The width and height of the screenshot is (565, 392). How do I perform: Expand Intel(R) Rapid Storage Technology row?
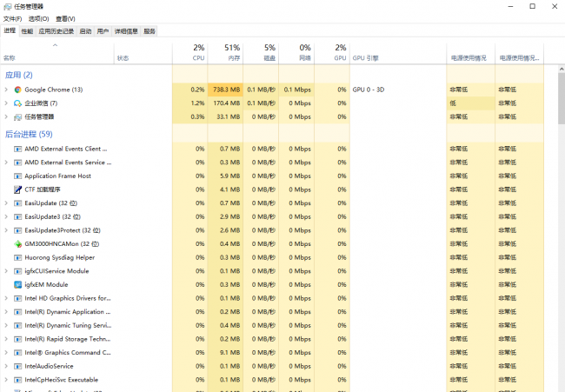(6, 339)
